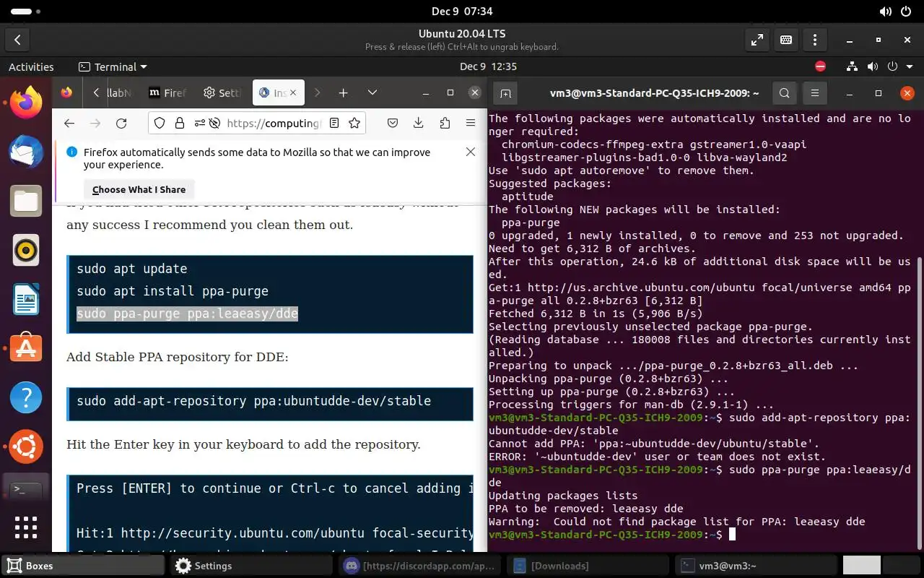The width and height of the screenshot is (924, 578).
Task: Open the terminal hamburger menu
Action: (815, 93)
